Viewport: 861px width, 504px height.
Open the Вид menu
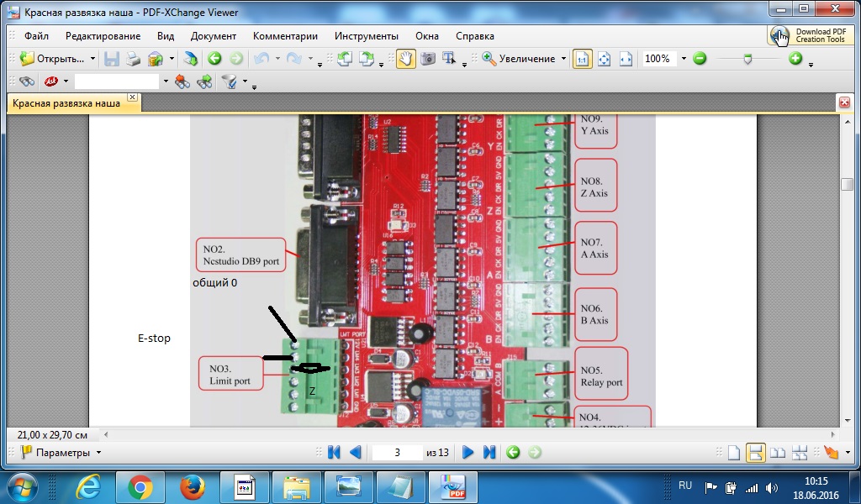(x=166, y=36)
